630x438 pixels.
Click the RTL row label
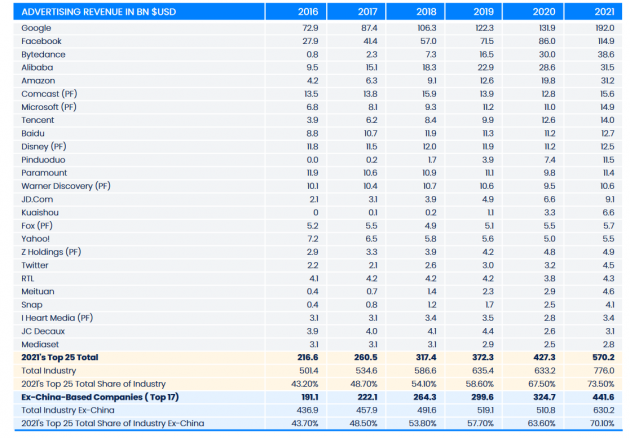(x=28, y=278)
